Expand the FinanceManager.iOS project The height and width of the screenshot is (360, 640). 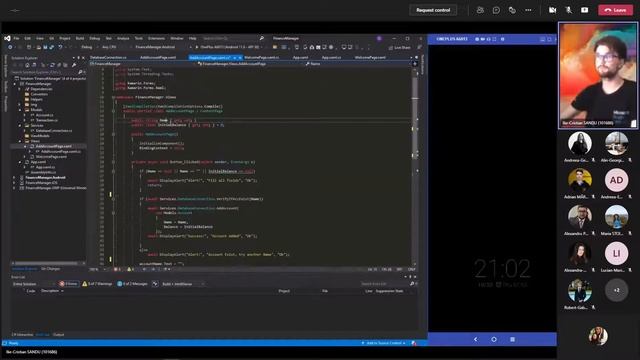click(x=14, y=183)
